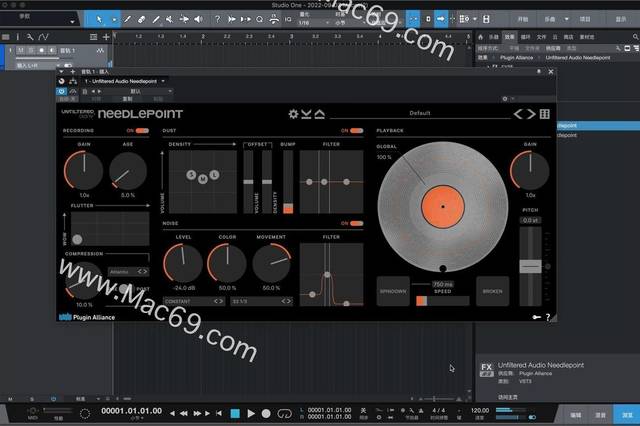Select the Listen speaker tool
This screenshot has width=640, height=426.
point(198,19)
